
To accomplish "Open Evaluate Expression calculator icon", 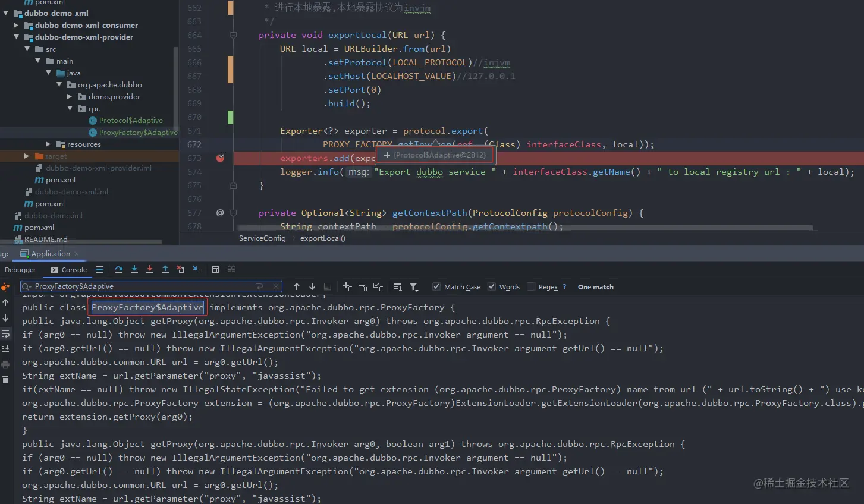I will pyautogui.click(x=216, y=269).
